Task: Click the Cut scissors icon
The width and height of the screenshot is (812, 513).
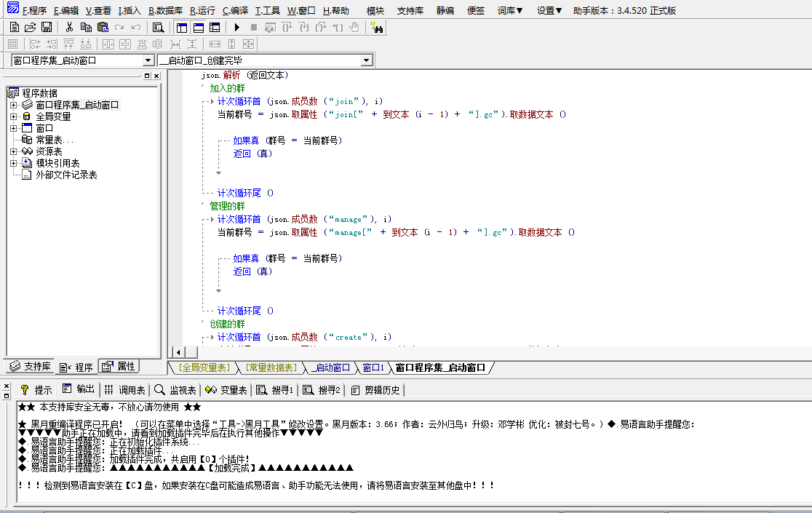Action: (69, 28)
